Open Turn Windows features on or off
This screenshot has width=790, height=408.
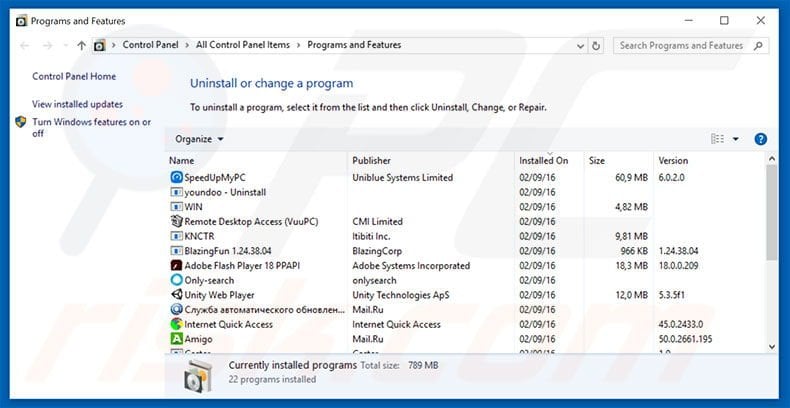pos(92,127)
